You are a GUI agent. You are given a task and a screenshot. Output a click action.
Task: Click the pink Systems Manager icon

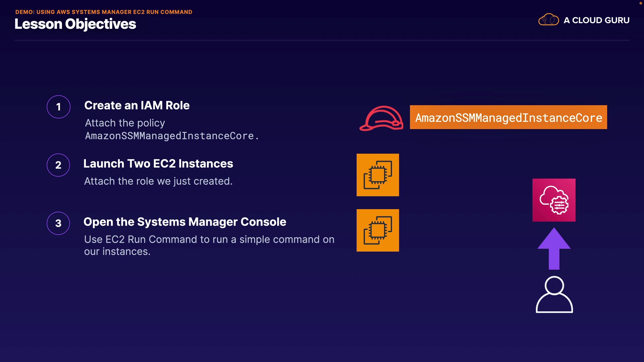[554, 200]
